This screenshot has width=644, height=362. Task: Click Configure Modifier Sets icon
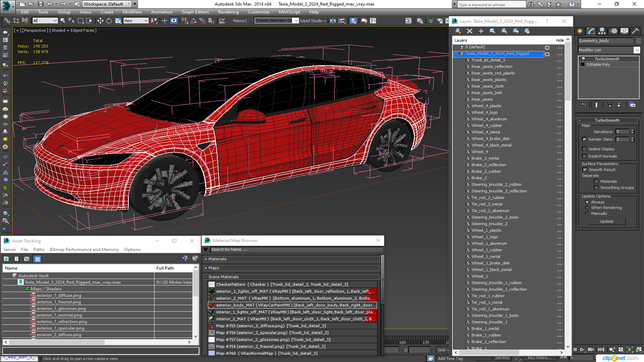[633, 105]
